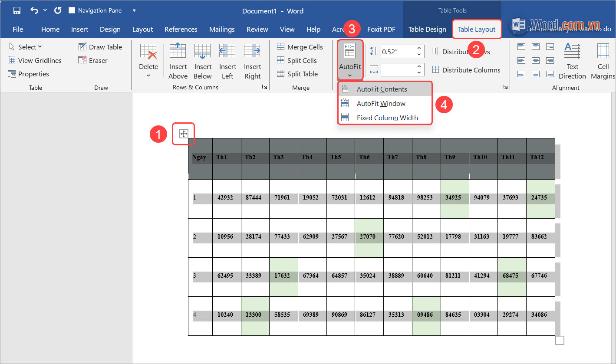Screen dimensions: 616x364
Task: Select the Draw Table tool
Action: [100, 47]
